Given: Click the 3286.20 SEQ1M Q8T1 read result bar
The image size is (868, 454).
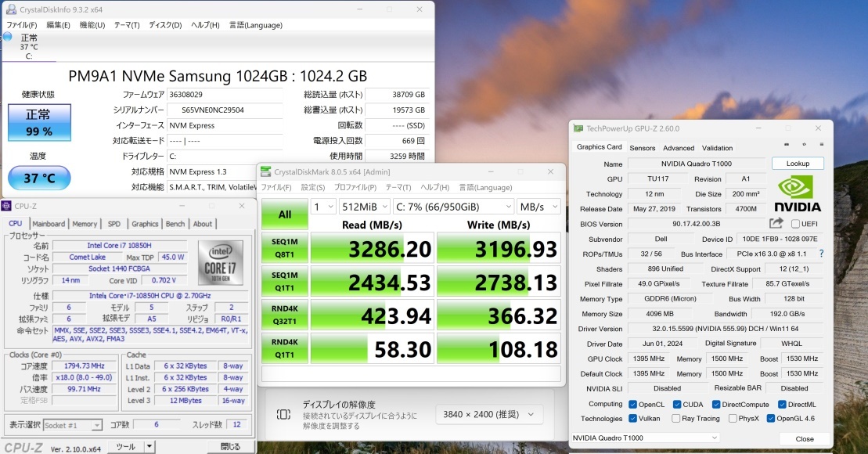Looking at the screenshot, I should click(372, 248).
